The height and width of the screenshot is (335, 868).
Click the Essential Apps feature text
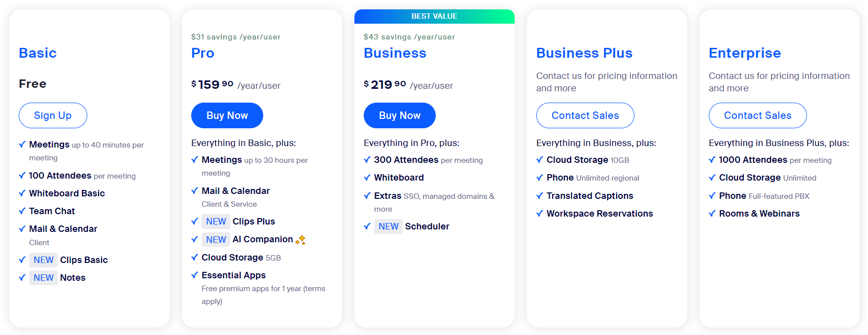[x=234, y=275]
